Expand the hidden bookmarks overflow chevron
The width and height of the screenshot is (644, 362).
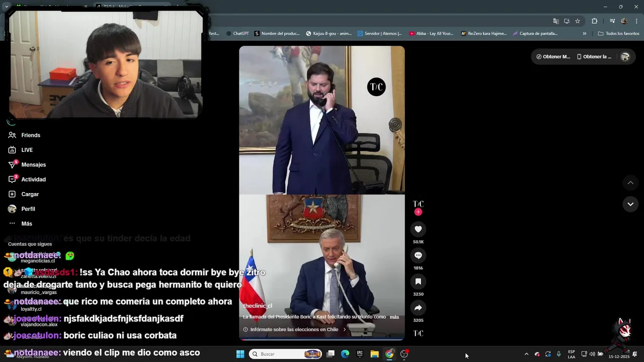(585, 34)
